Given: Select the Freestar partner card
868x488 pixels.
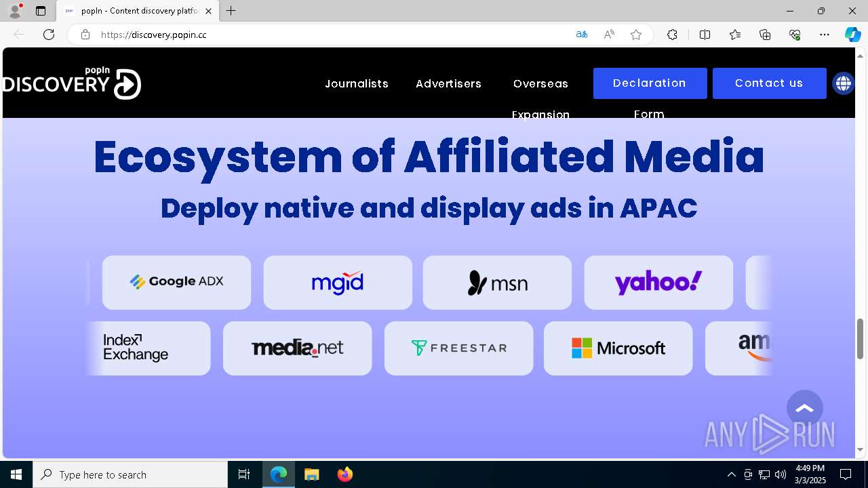Looking at the screenshot, I should tap(458, 348).
